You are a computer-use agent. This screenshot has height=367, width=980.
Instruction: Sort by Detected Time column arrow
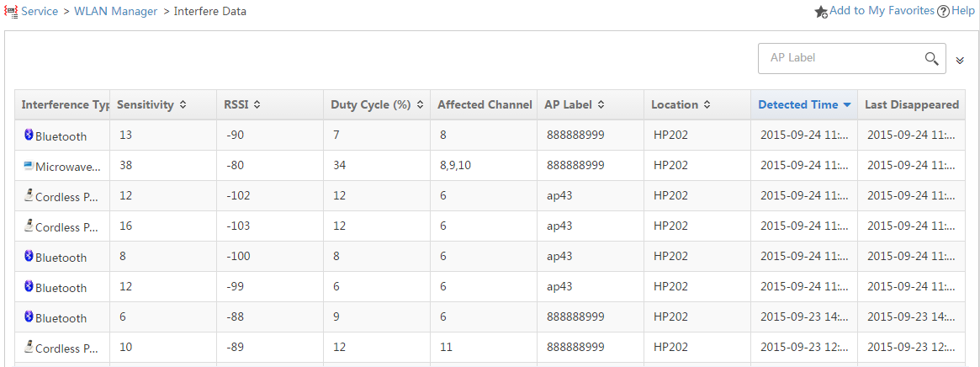[x=847, y=105]
